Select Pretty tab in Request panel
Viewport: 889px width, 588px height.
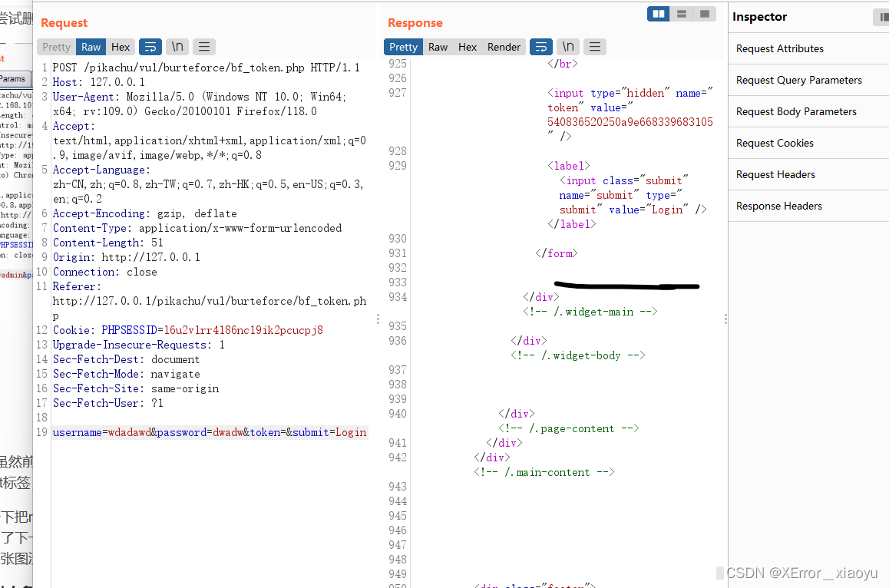pyautogui.click(x=56, y=47)
